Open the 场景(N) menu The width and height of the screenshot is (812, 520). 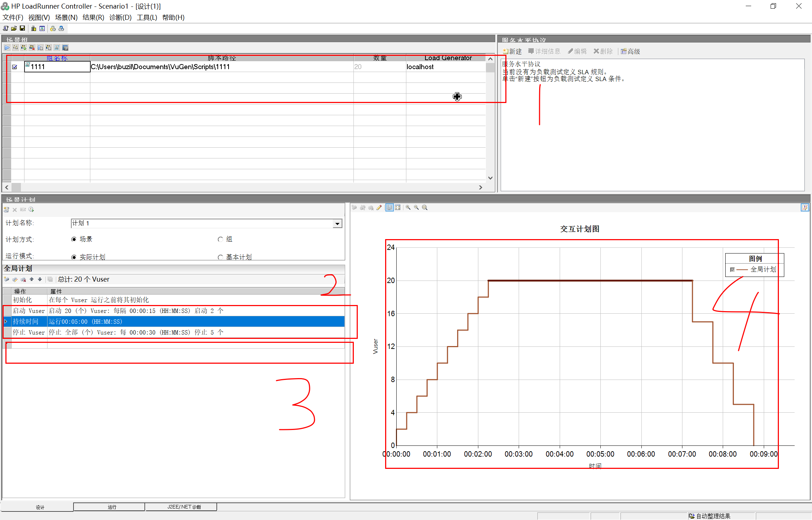(x=66, y=17)
